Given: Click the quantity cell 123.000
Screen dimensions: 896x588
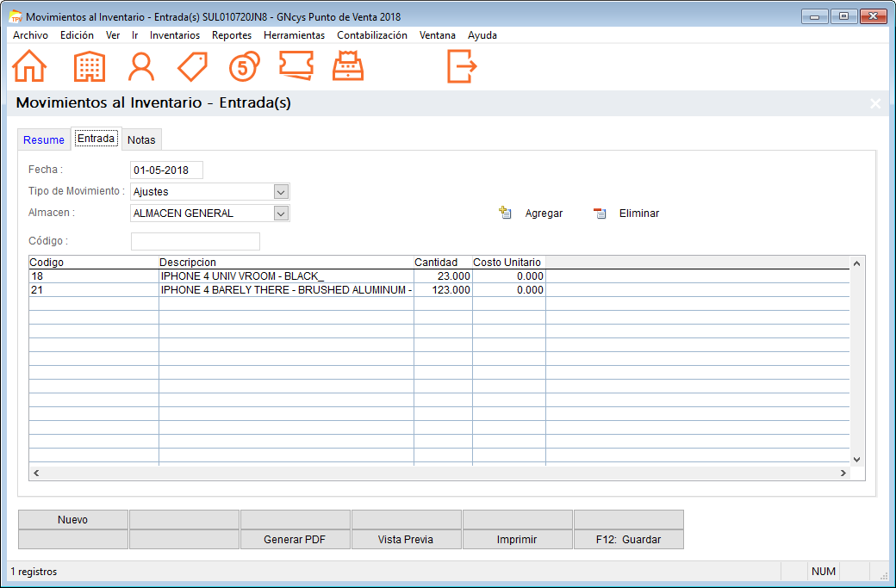Looking at the screenshot, I should pos(443,290).
